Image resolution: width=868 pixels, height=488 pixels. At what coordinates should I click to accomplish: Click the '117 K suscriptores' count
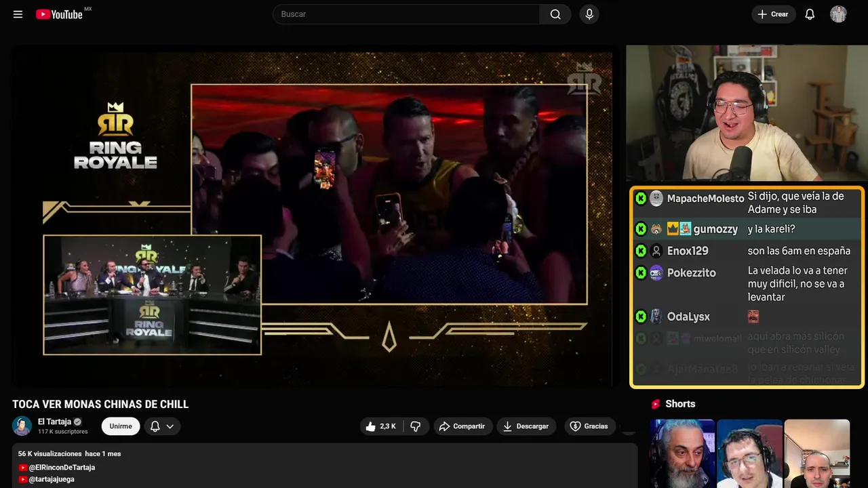tap(62, 432)
